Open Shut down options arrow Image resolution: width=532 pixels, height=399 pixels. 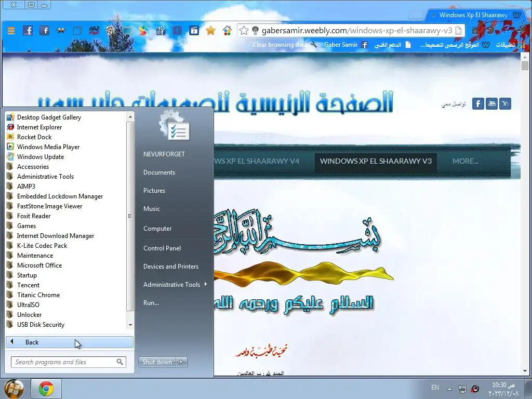click(181, 362)
